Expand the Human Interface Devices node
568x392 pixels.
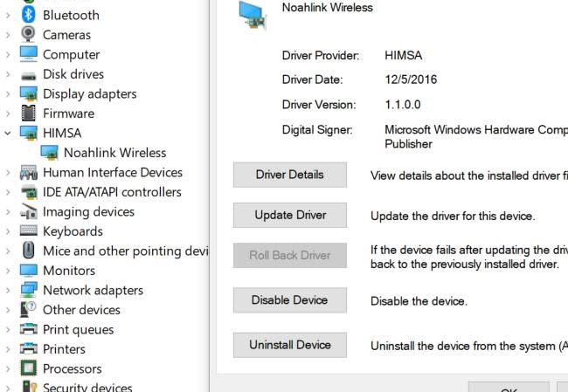click(8, 172)
